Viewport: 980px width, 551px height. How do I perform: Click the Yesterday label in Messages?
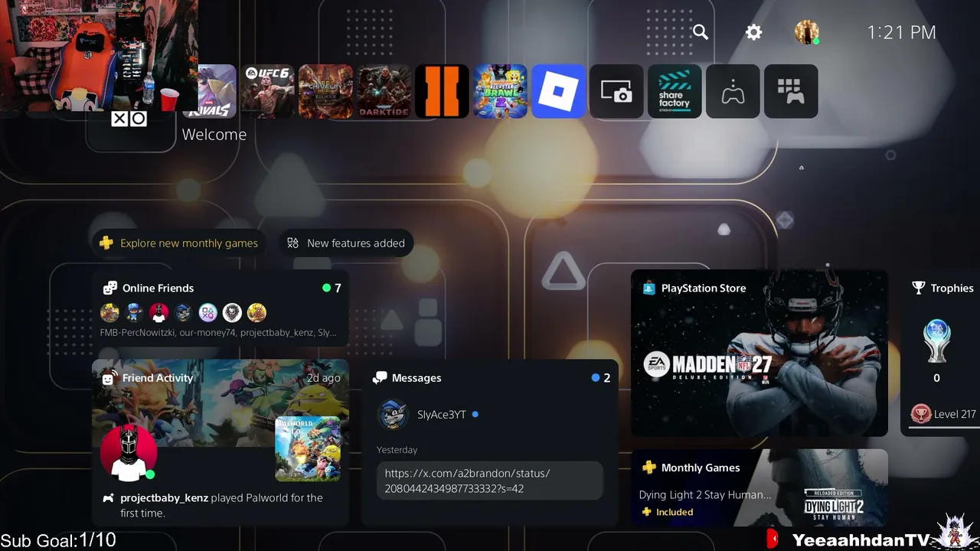pos(397,450)
